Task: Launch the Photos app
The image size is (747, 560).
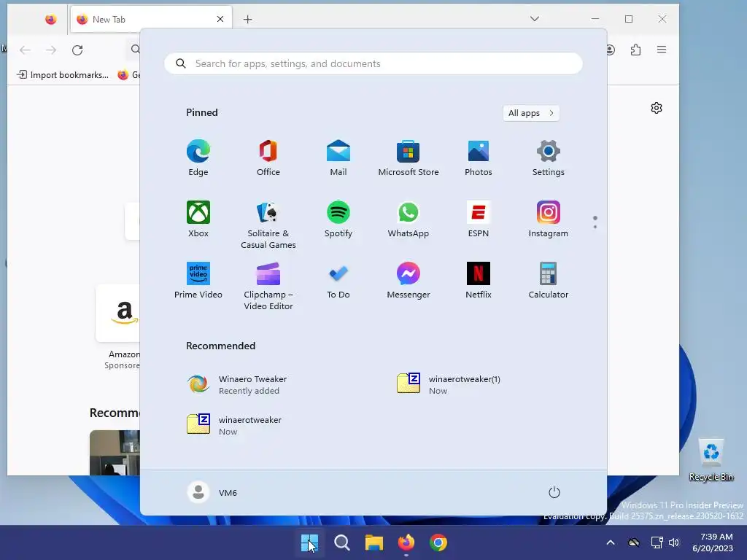Action: 479,158
